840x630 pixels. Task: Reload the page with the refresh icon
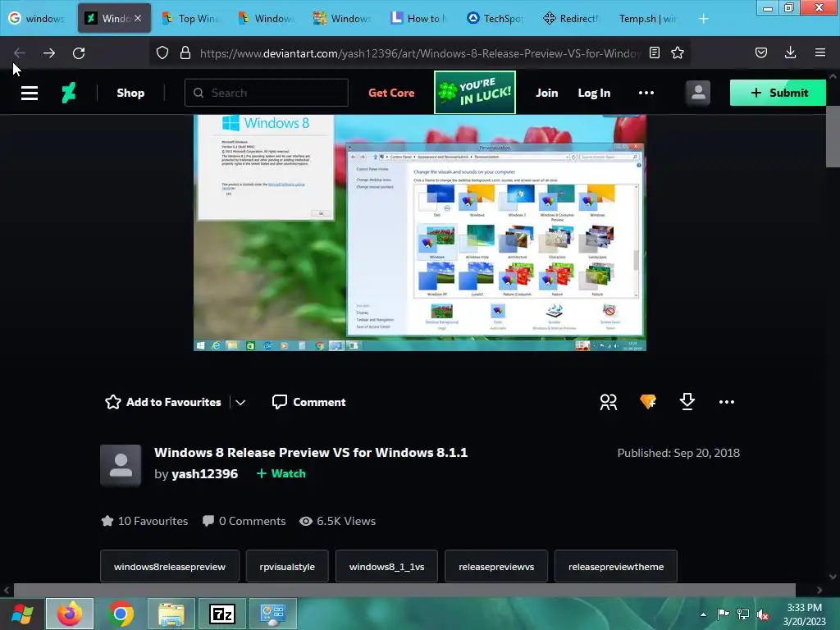pyautogui.click(x=79, y=52)
